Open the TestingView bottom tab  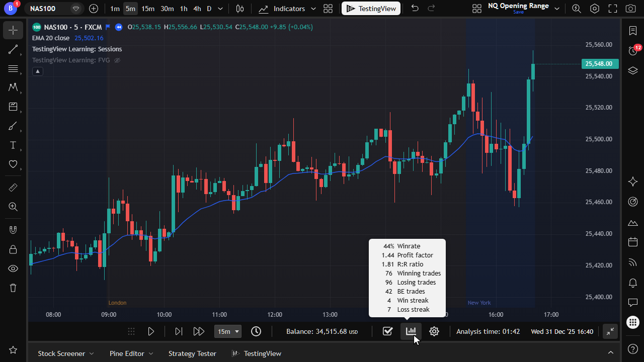[x=257, y=353]
